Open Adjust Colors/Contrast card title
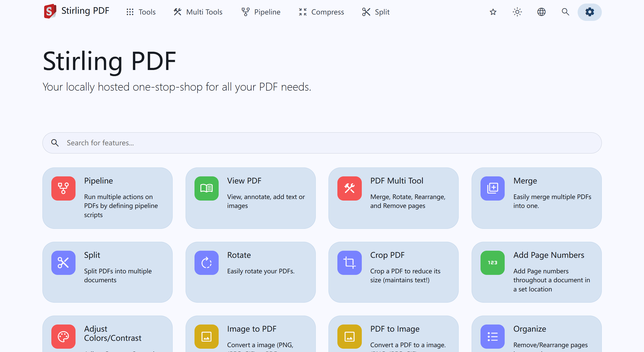The width and height of the screenshot is (644, 352). 113,333
